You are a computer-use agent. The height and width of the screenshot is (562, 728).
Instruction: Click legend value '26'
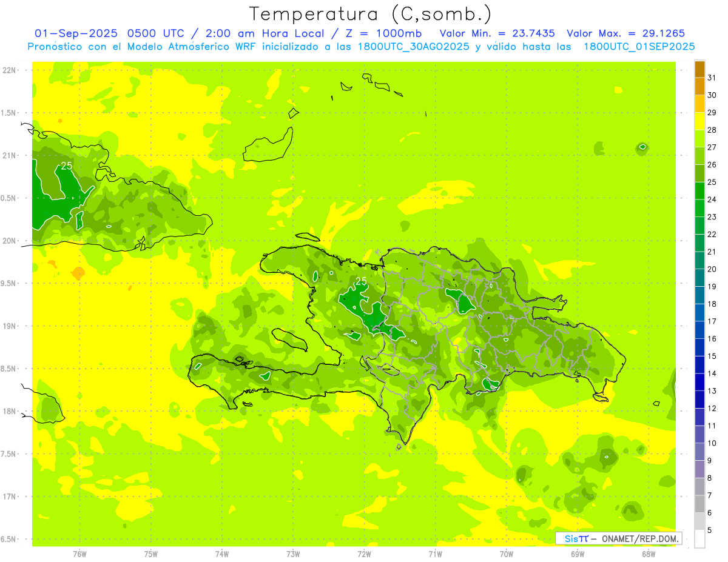point(712,165)
